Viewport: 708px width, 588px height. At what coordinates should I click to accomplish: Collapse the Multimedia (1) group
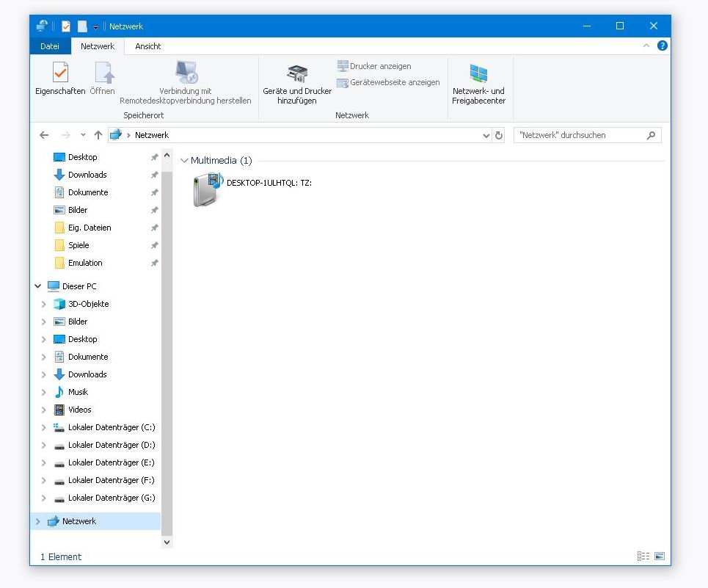(184, 160)
